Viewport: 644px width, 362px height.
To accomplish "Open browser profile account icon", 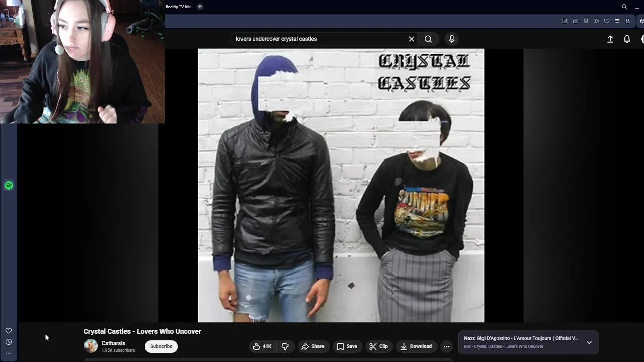I will click(x=627, y=21).
